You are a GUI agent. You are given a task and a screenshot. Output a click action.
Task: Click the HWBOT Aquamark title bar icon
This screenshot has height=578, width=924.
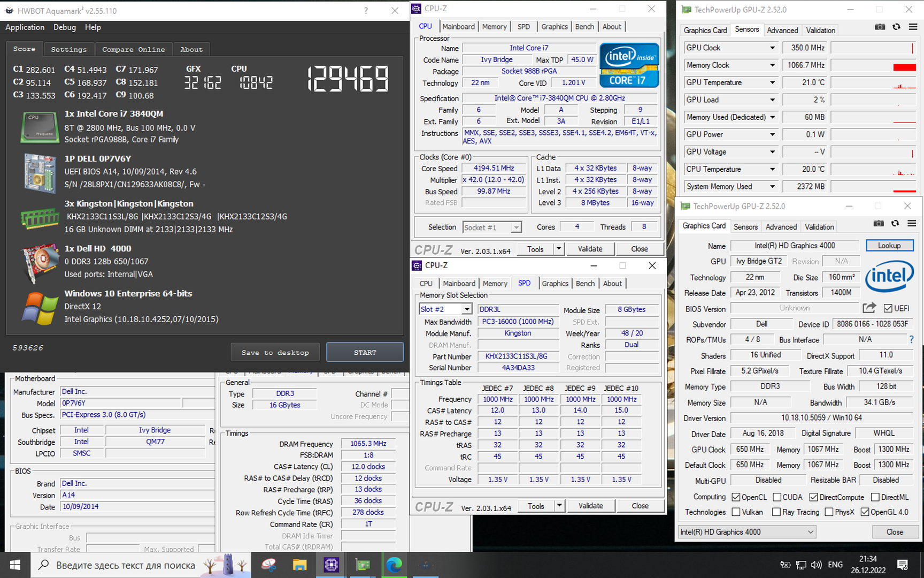pos(9,11)
